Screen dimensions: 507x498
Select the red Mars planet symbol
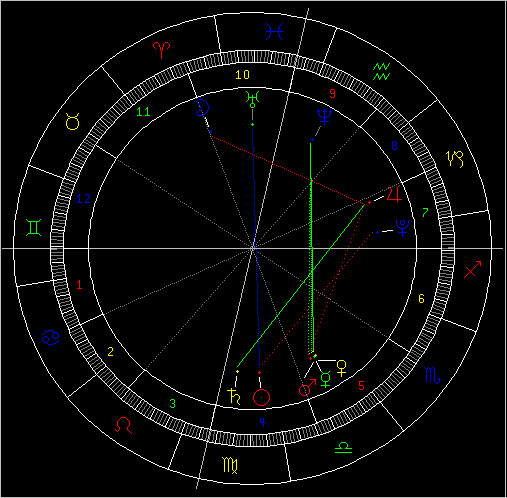(x=307, y=388)
